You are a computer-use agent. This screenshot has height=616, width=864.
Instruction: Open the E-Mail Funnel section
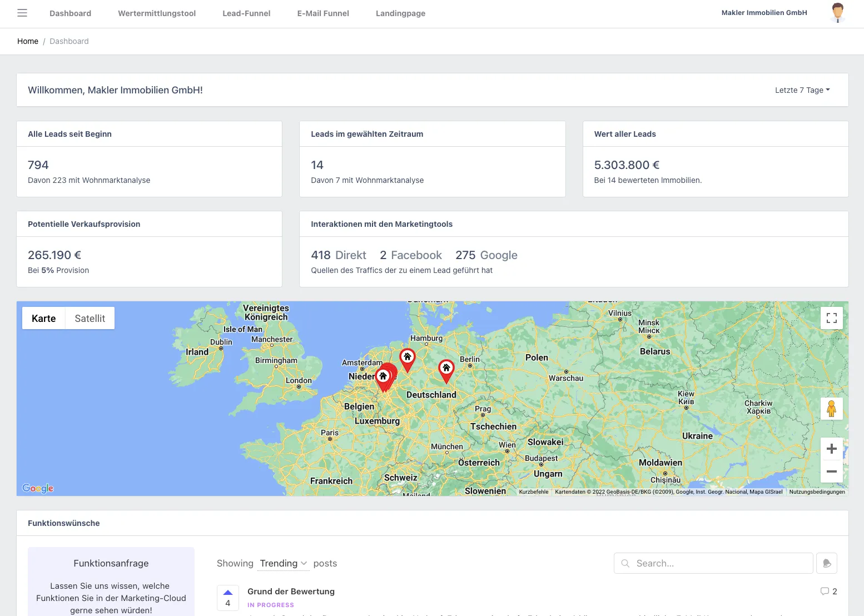pyautogui.click(x=322, y=13)
